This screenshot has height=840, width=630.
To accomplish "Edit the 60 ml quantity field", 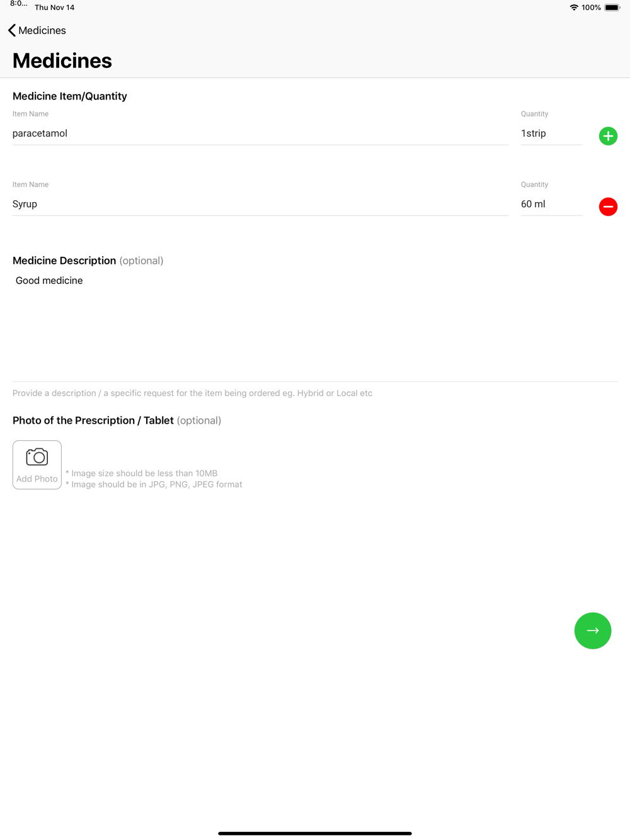I will coord(551,204).
